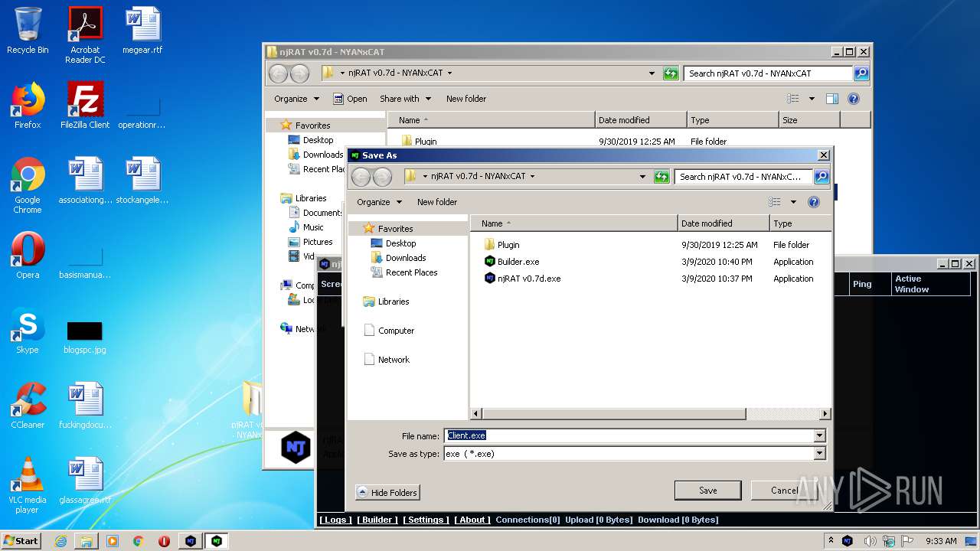Open blogspc.jpg image on desktop

[85, 337]
